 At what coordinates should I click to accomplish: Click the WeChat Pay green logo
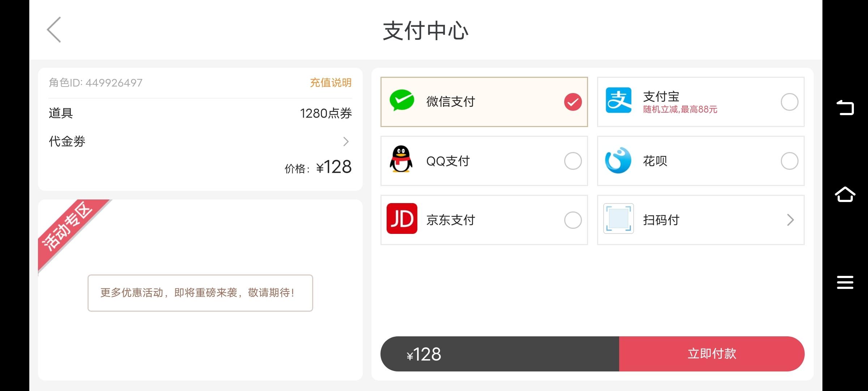(402, 100)
